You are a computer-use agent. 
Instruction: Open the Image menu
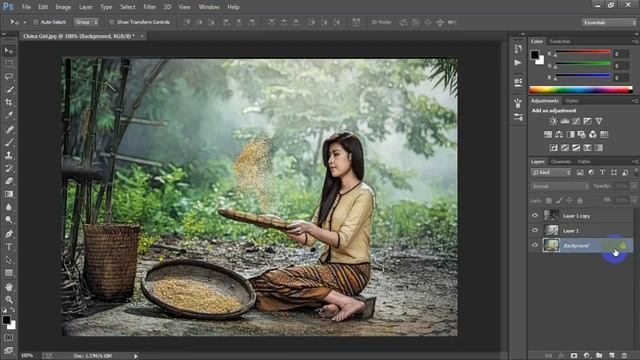point(63,7)
